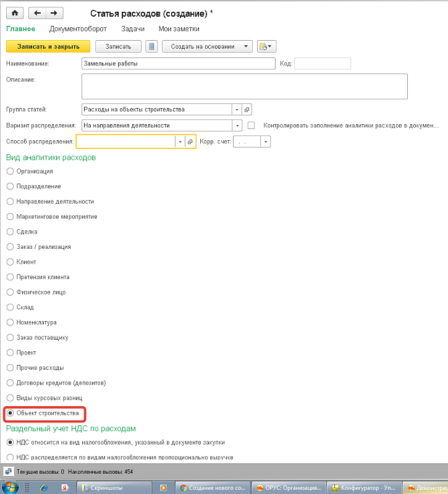Image resolution: width=448 pixels, height=494 pixels.
Task: Select the Склад radio option
Action: (x=10, y=307)
